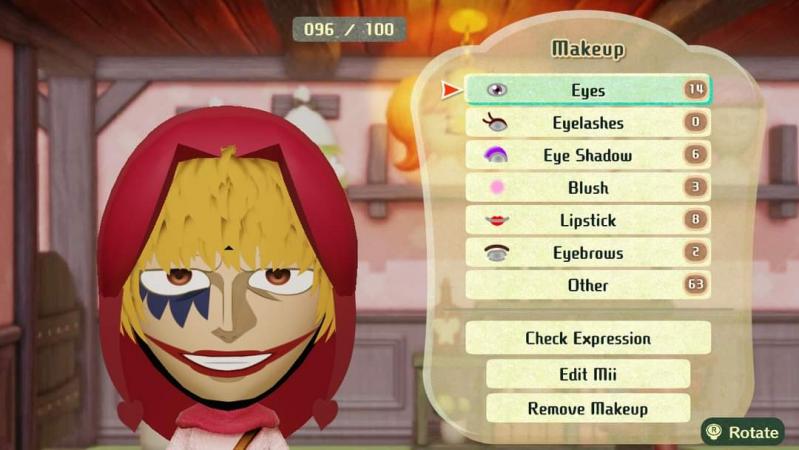Image resolution: width=799 pixels, height=450 pixels.
Task: Click the Eyes count badge 14
Action: tap(696, 90)
